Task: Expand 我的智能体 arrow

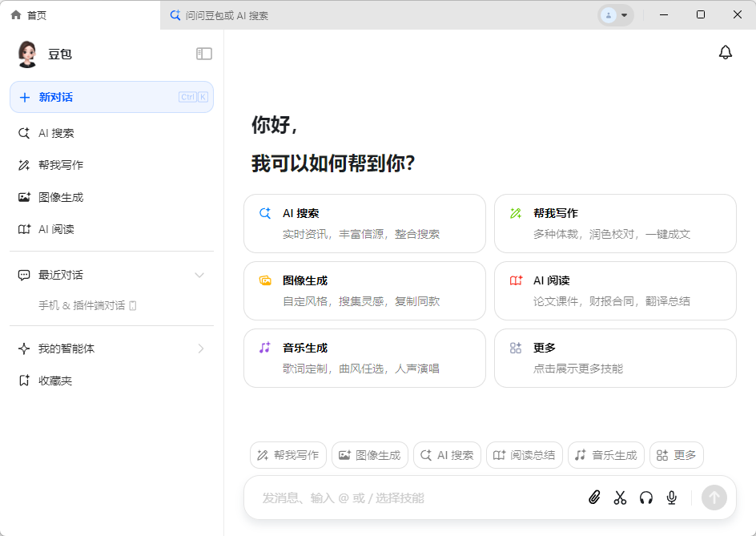Action: tap(200, 349)
